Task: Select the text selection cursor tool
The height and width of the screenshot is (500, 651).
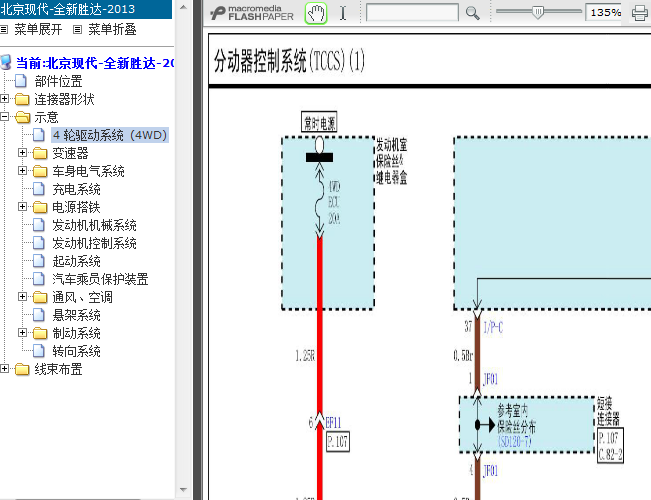Action: 343,13
